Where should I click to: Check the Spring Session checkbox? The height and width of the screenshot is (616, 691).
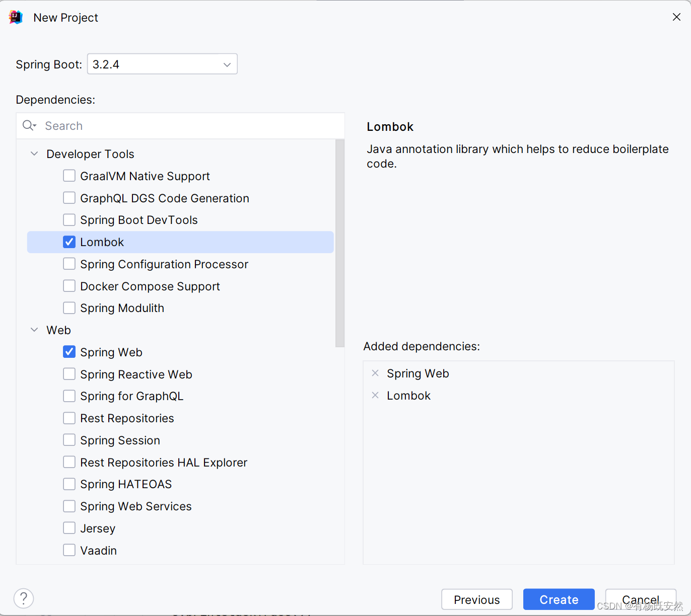click(69, 440)
